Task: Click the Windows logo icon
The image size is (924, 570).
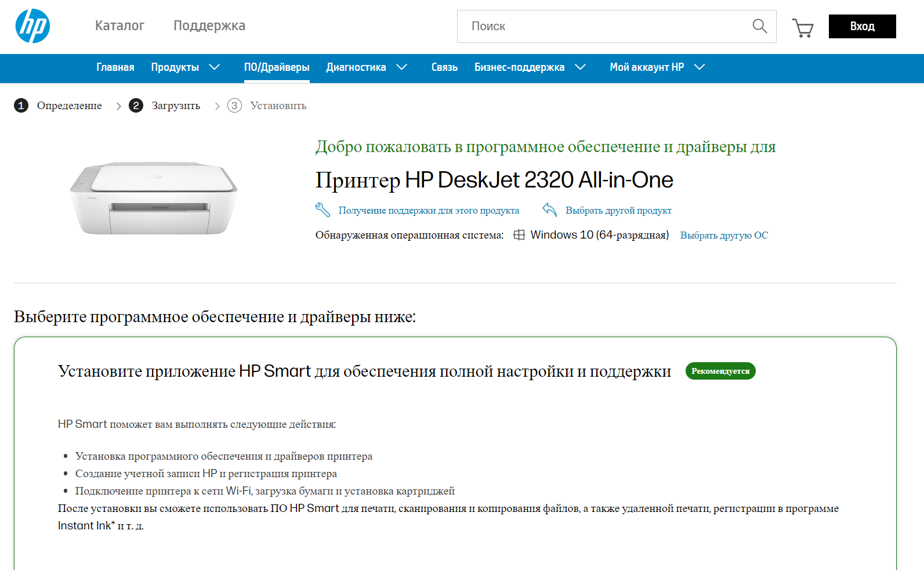Action: pos(519,235)
